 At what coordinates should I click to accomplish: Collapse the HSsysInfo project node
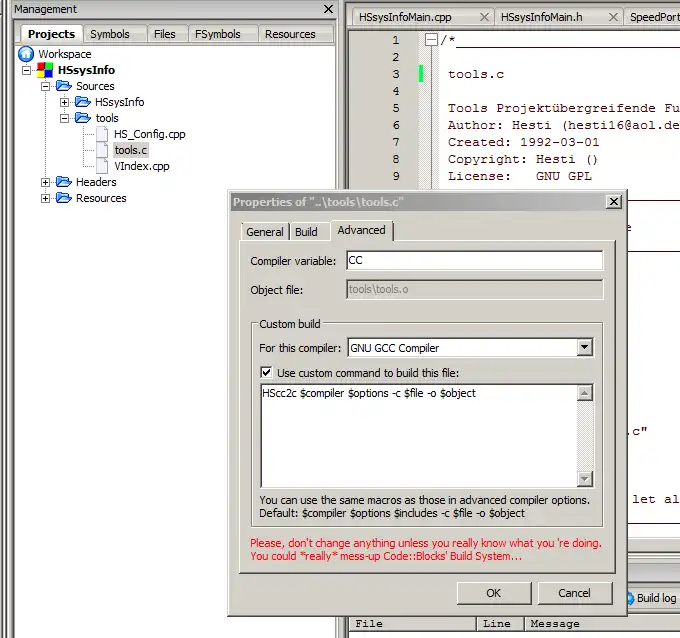(x=26, y=70)
